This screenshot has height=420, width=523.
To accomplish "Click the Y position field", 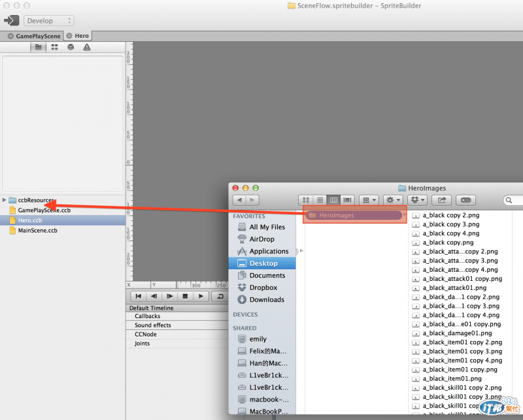I will click(163, 285).
